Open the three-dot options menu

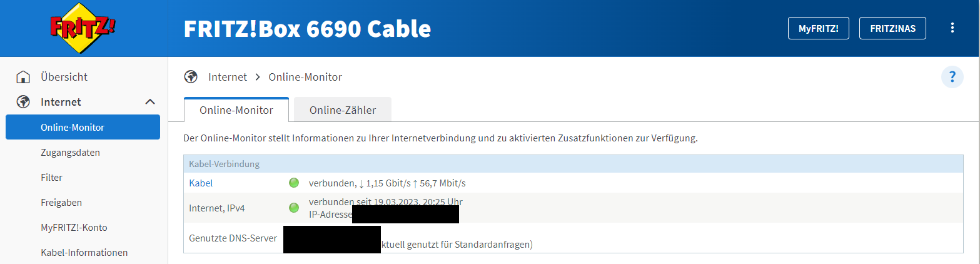point(952,28)
